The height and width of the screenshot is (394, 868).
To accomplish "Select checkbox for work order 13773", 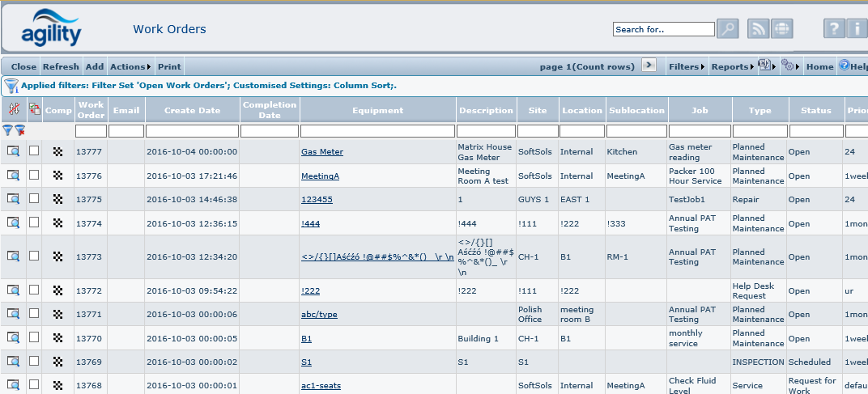I will pos(34,256).
